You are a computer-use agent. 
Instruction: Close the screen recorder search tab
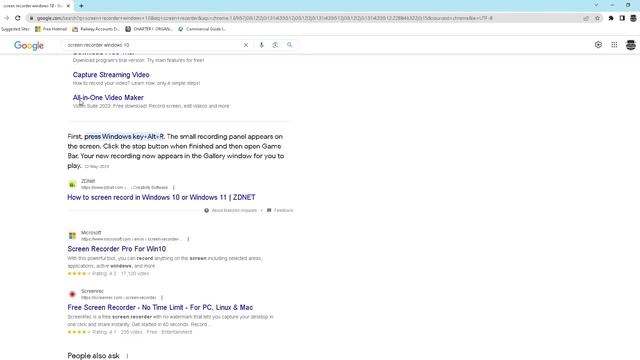pyautogui.click(x=68, y=6)
